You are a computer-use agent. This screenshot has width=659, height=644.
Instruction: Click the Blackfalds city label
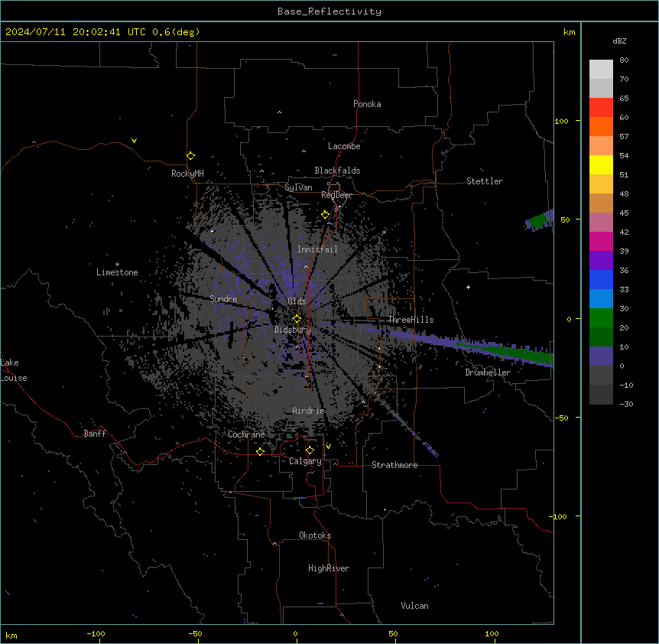coord(337,171)
